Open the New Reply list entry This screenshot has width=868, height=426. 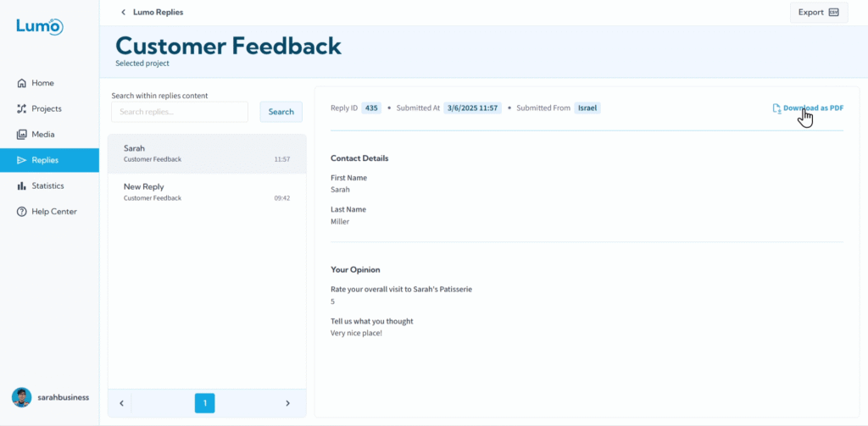(x=207, y=192)
